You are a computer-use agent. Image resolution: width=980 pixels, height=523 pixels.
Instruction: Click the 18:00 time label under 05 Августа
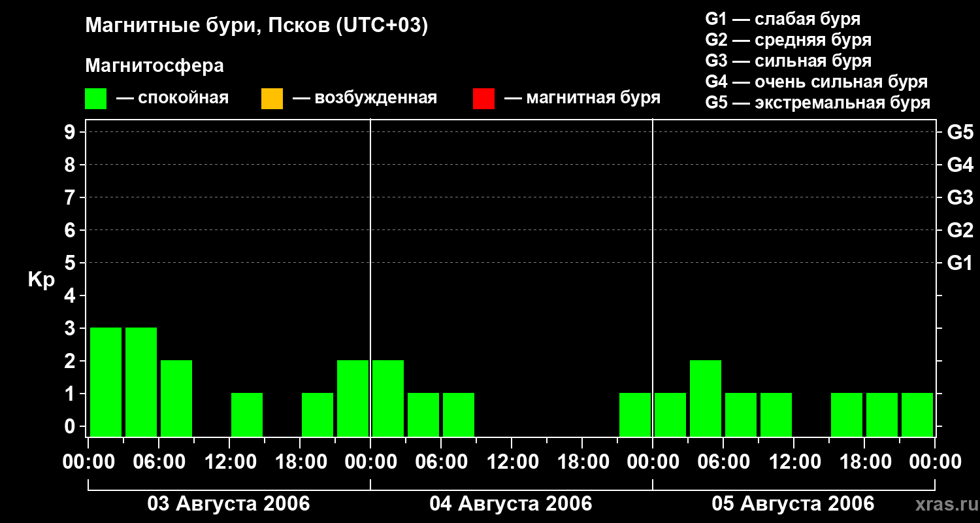[x=864, y=462]
